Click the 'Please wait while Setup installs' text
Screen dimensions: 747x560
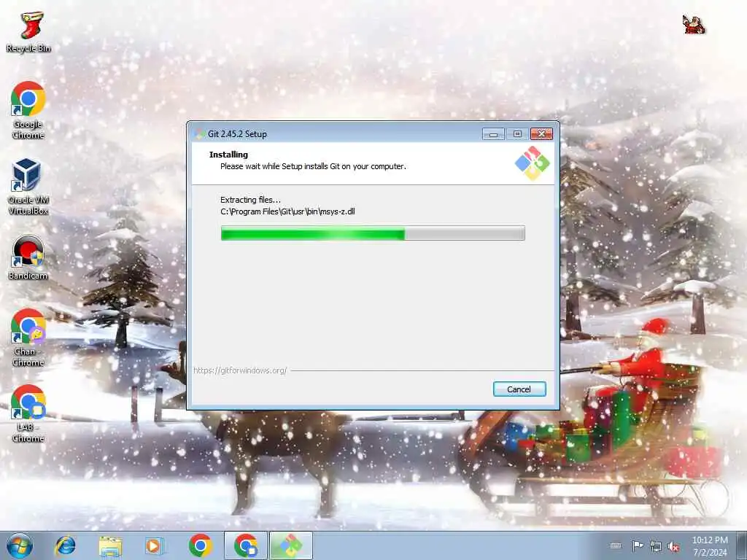click(313, 166)
